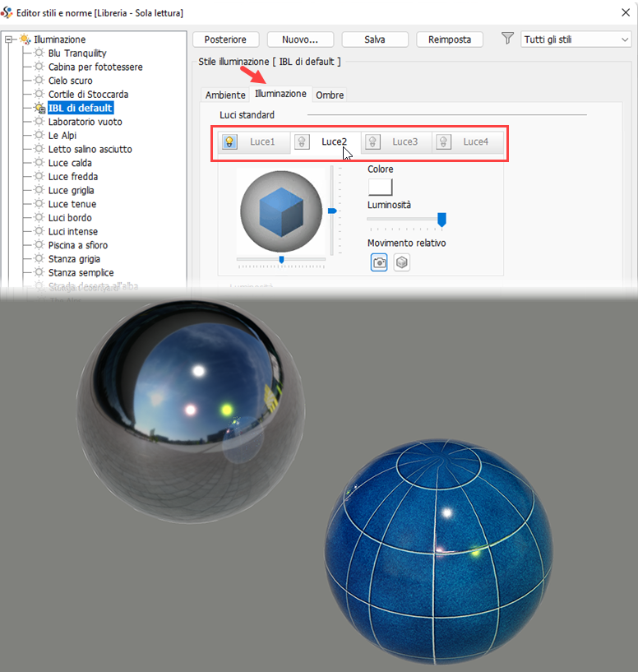This screenshot has height=672, width=638.
Task: Select Luce tenue lighting style
Action: [72, 204]
